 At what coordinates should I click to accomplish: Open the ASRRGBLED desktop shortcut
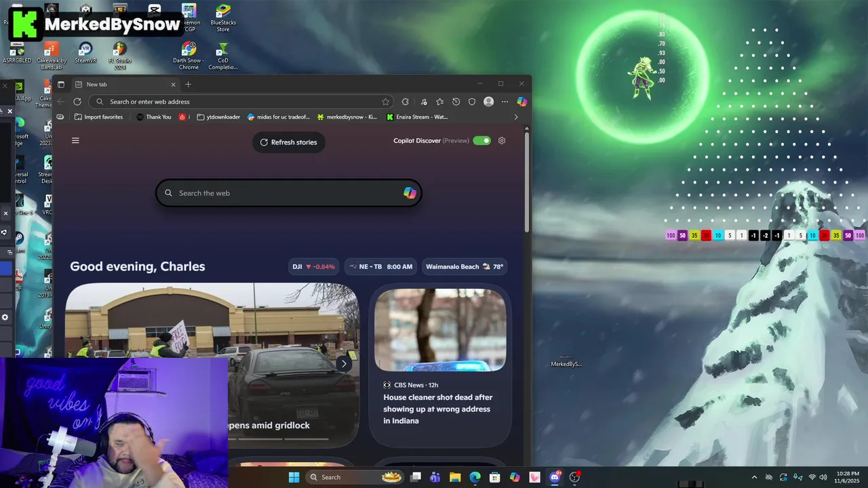[17, 53]
